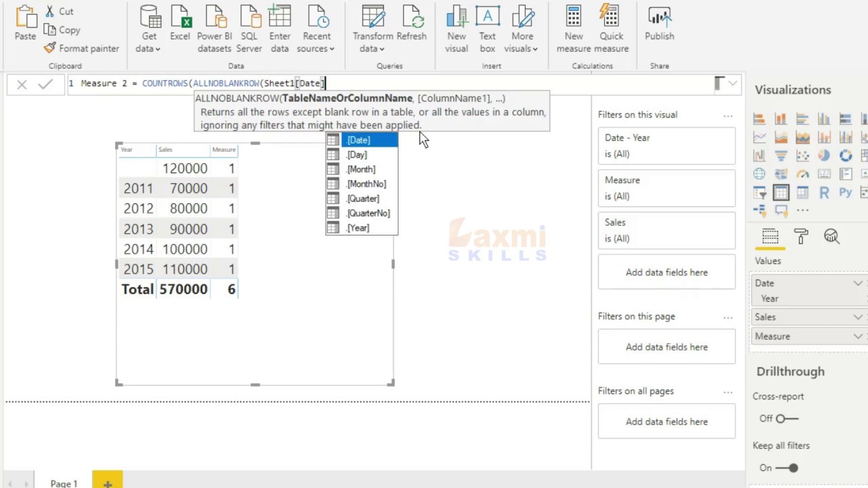Viewport: 868px width, 488px height.
Task: Publish the report
Action: click(x=659, y=24)
